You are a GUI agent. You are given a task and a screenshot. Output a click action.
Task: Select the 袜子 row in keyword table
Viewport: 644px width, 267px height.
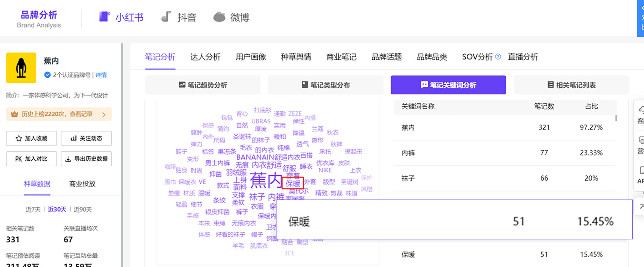point(504,178)
